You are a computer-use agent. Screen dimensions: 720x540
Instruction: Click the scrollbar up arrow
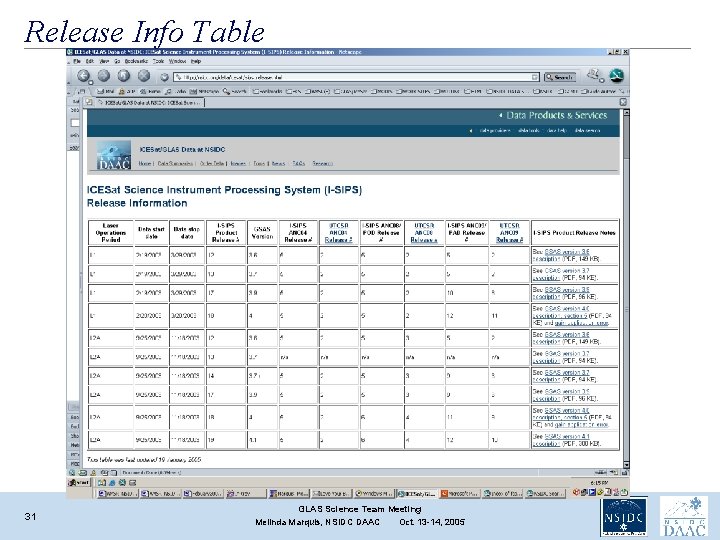tap(625, 112)
